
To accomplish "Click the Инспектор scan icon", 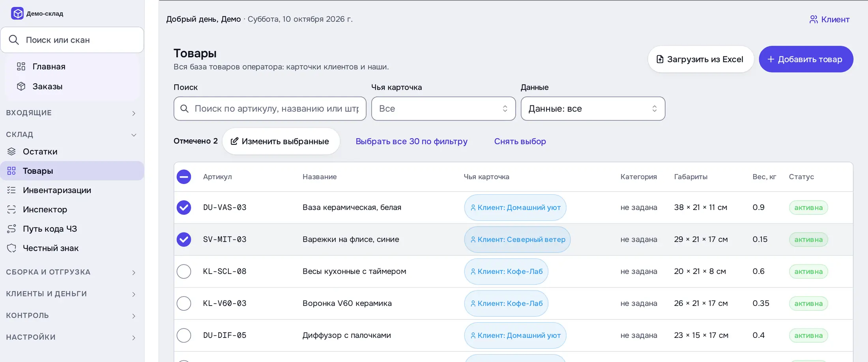I will click(11, 210).
